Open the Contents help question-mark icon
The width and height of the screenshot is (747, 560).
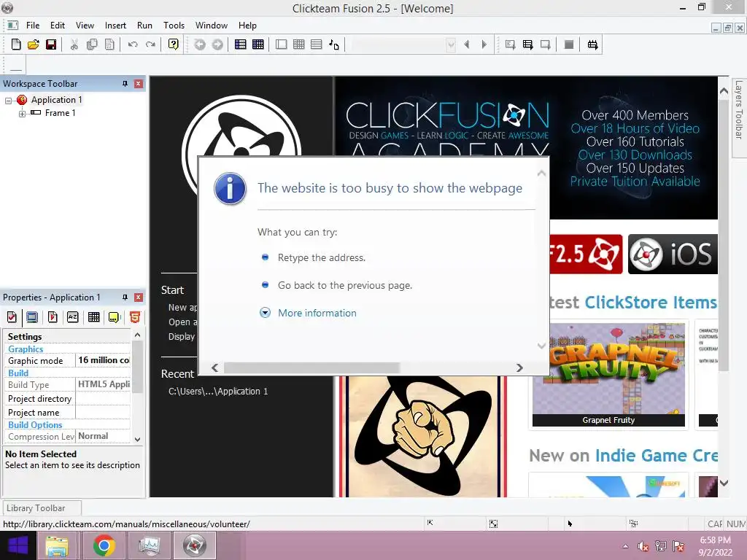174,44
